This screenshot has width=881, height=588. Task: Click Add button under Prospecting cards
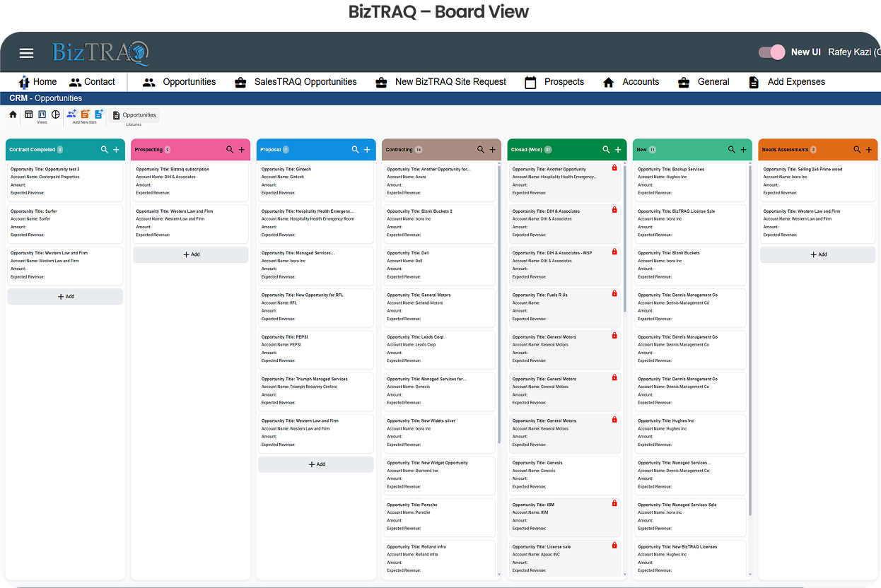[x=191, y=254]
